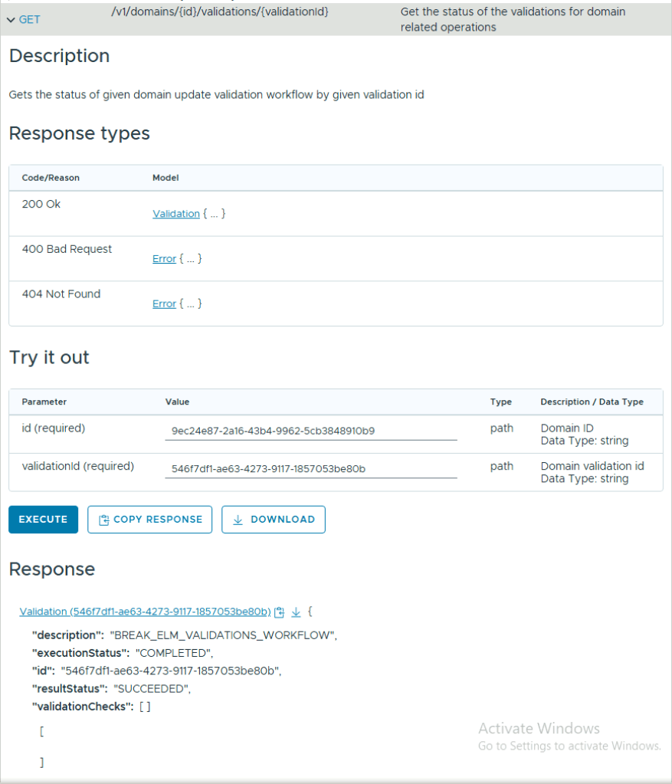Click the Download button

coord(274,520)
